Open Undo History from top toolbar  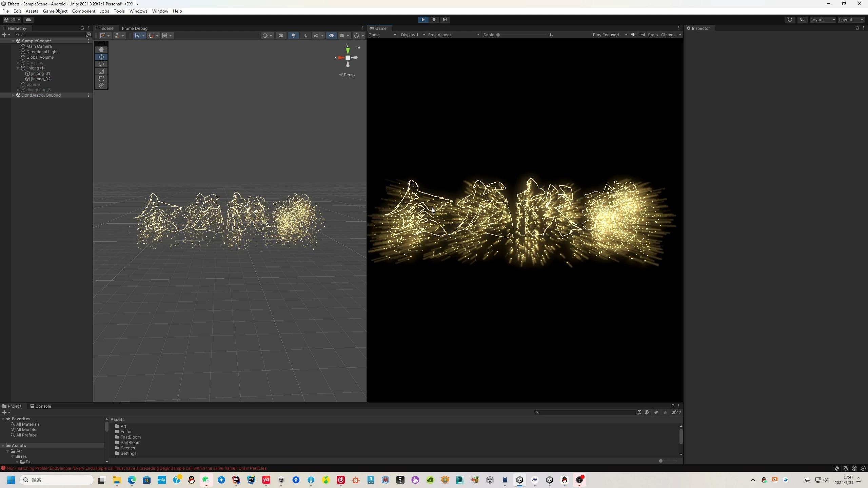pos(790,20)
